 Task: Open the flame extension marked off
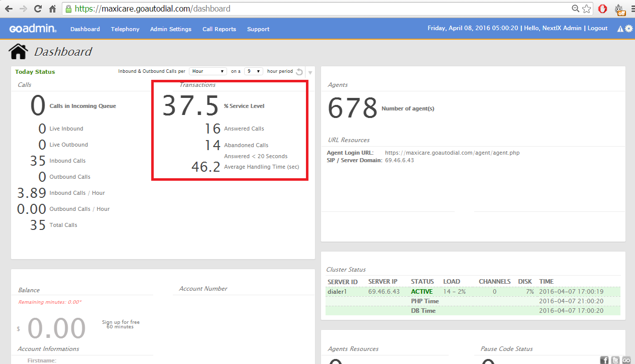pos(619,9)
